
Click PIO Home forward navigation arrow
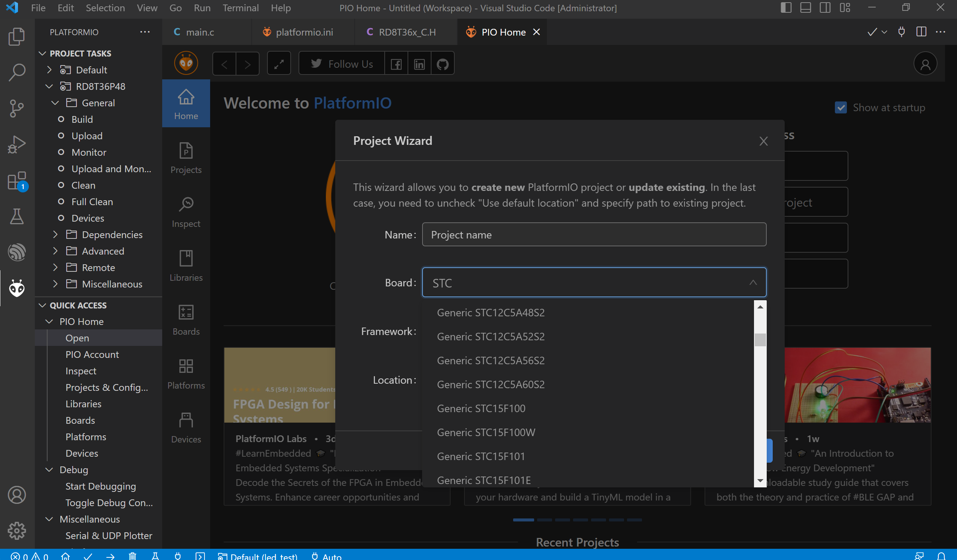[248, 64]
